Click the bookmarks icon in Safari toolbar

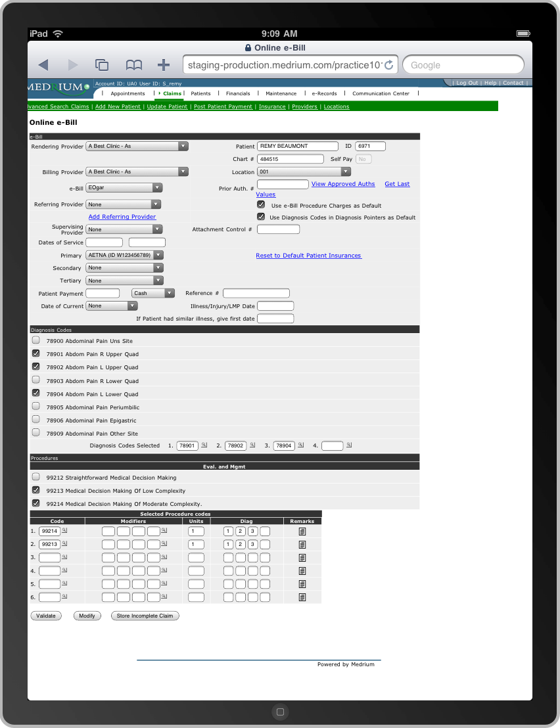133,64
